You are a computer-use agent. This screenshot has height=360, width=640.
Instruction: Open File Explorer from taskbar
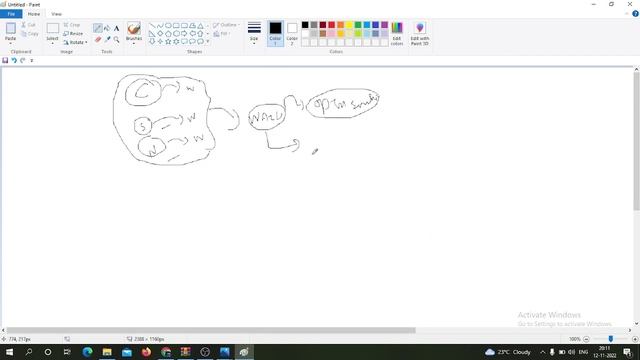pos(107,352)
